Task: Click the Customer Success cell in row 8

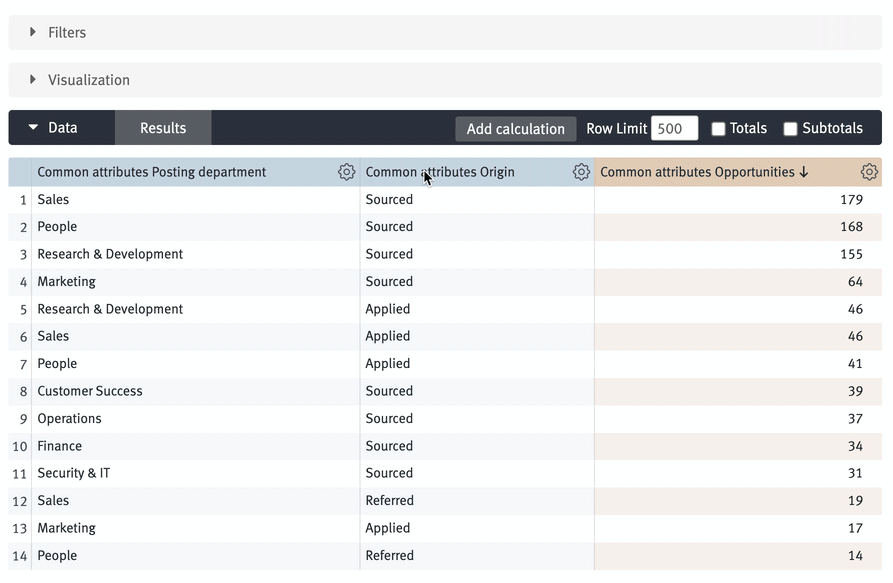Action: click(x=90, y=391)
